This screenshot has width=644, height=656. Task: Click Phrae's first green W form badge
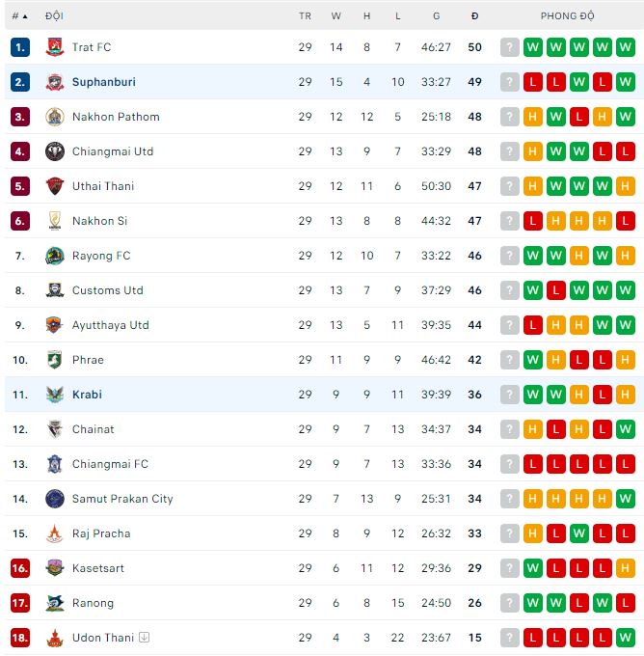click(533, 360)
